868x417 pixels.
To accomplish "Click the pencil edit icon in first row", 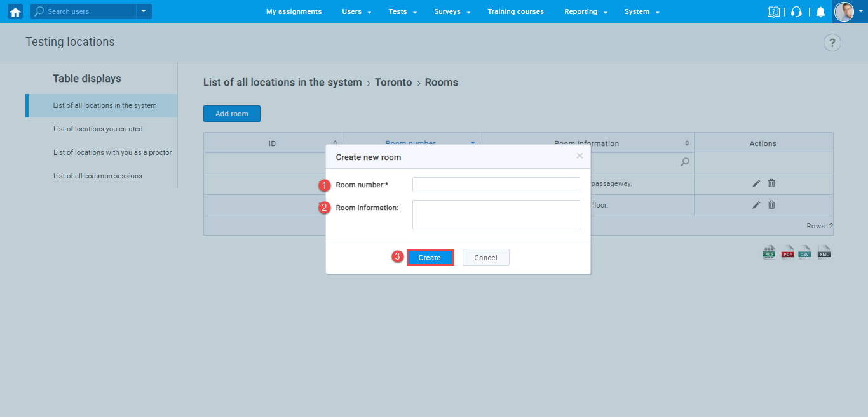I will click(x=756, y=183).
